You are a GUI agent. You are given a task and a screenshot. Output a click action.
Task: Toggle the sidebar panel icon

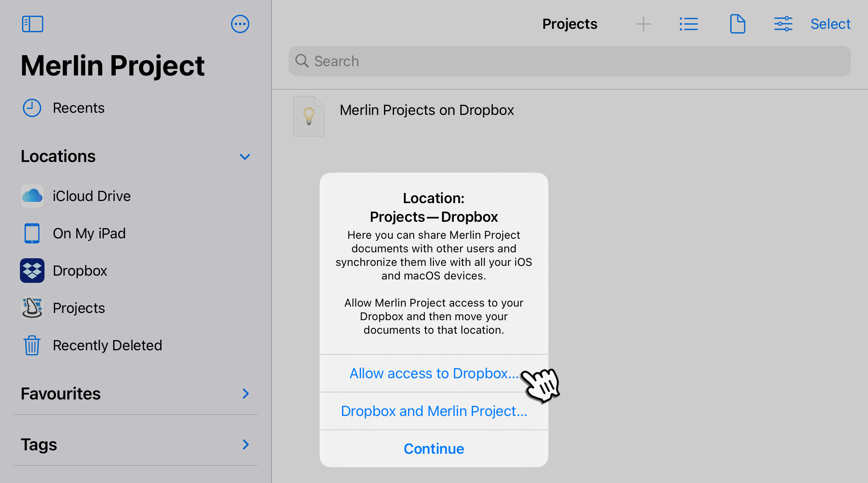(33, 24)
